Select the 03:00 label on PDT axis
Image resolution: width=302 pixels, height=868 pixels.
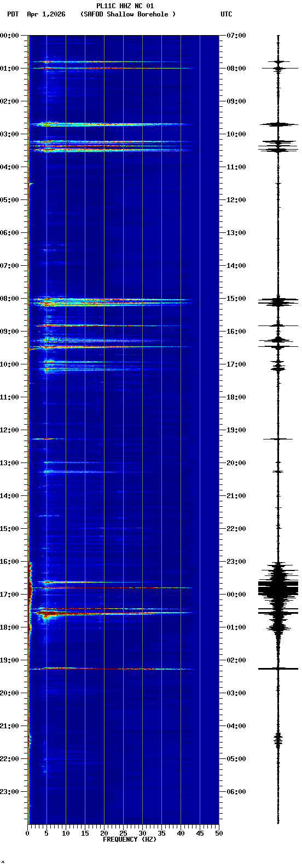9,134
